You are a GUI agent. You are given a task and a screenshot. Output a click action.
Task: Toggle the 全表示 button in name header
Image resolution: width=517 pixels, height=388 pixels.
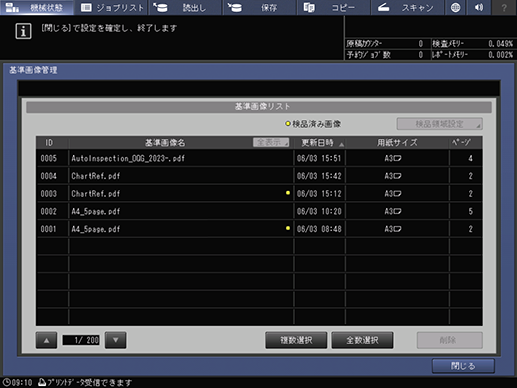click(271, 142)
